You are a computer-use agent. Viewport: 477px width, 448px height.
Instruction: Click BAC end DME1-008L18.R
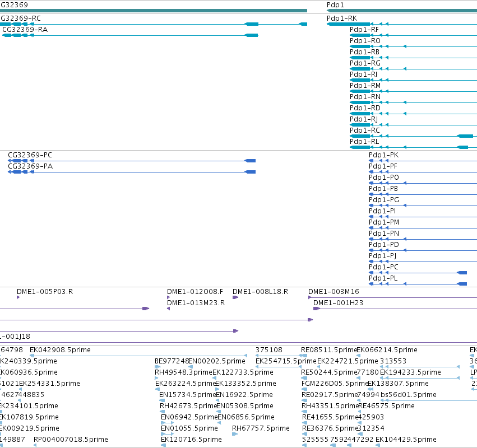coord(260,292)
